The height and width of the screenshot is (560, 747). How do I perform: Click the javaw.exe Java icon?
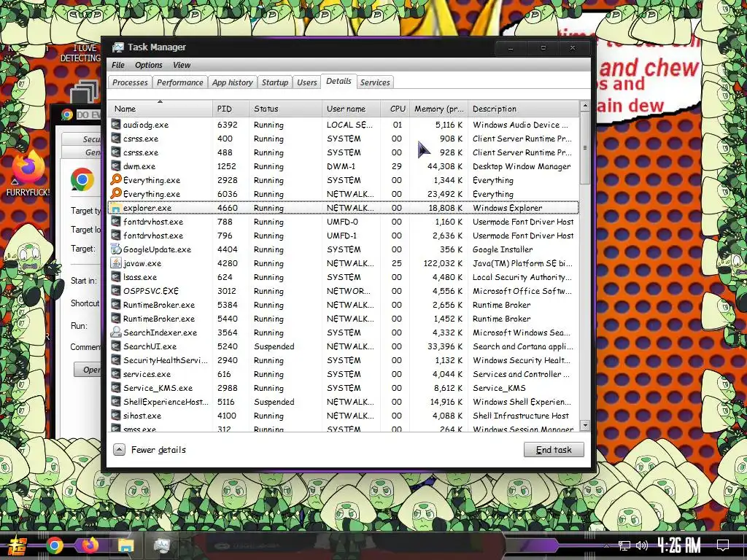coord(116,263)
